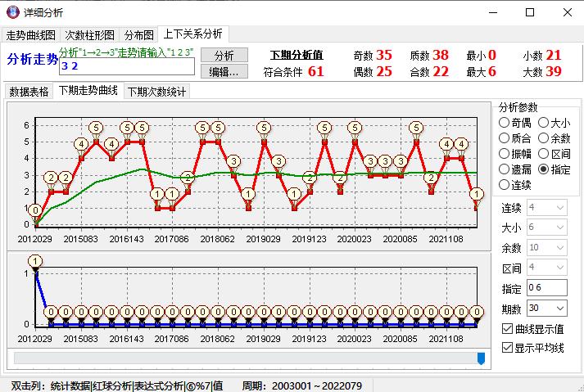
Task: Click the first data marker labeled 0 on the red curve
Action: point(35,210)
